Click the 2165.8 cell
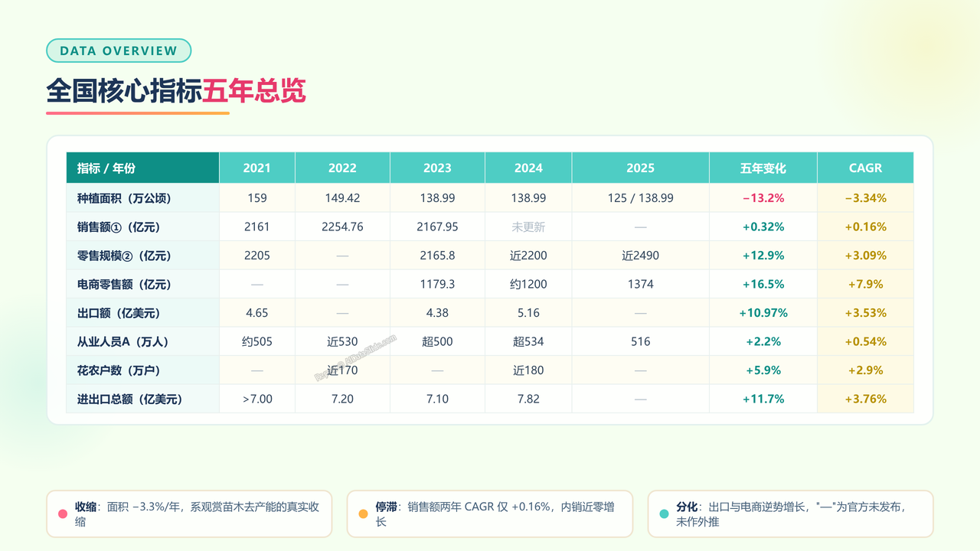Viewport: 980px width, 551px height. click(x=437, y=256)
